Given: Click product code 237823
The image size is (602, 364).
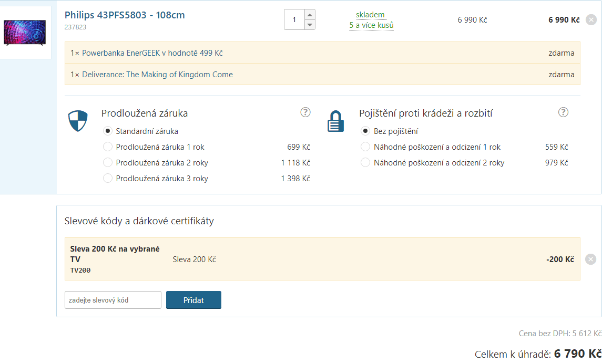Looking at the screenshot, I should coord(75,27).
